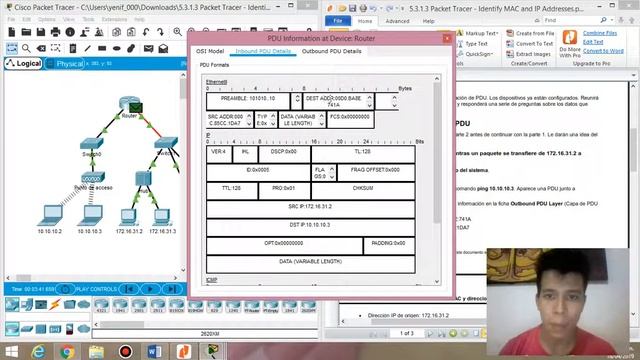This screenshot has height=360, width=640.
Task: Click the Type Text button
Action: pos(472,44)
